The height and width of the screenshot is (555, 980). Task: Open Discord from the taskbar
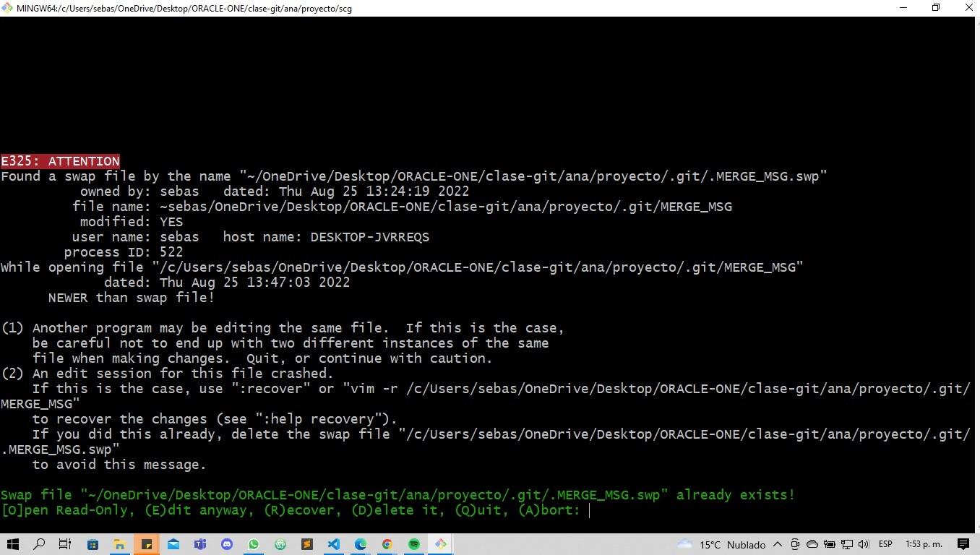pos(227,544)
